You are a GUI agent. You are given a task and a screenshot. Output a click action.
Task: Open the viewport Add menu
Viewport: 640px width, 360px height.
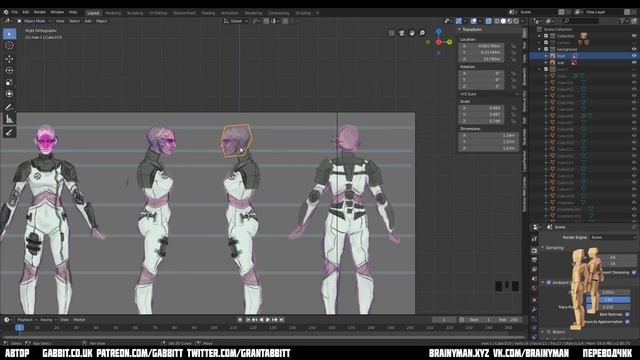pos(88,21)
